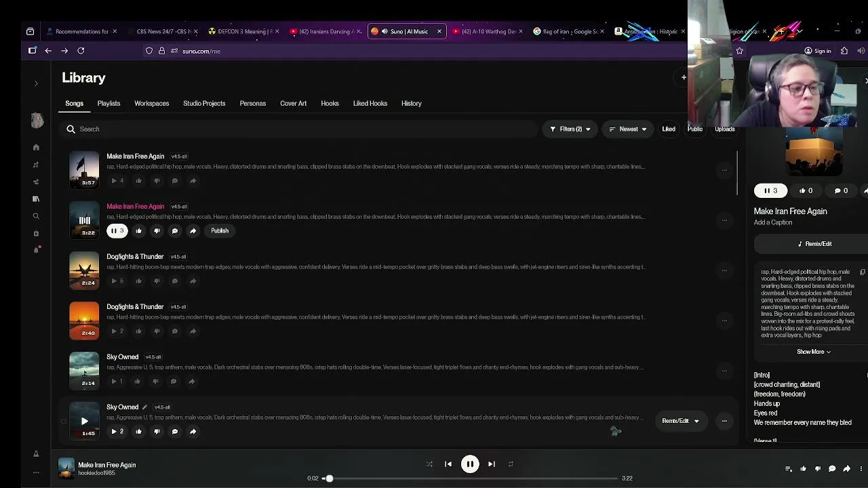Like the Dogfights & Thunder 2:40 song
Image resolution: width=868 pixels, height=488 pixels.
tap(138, 331)
